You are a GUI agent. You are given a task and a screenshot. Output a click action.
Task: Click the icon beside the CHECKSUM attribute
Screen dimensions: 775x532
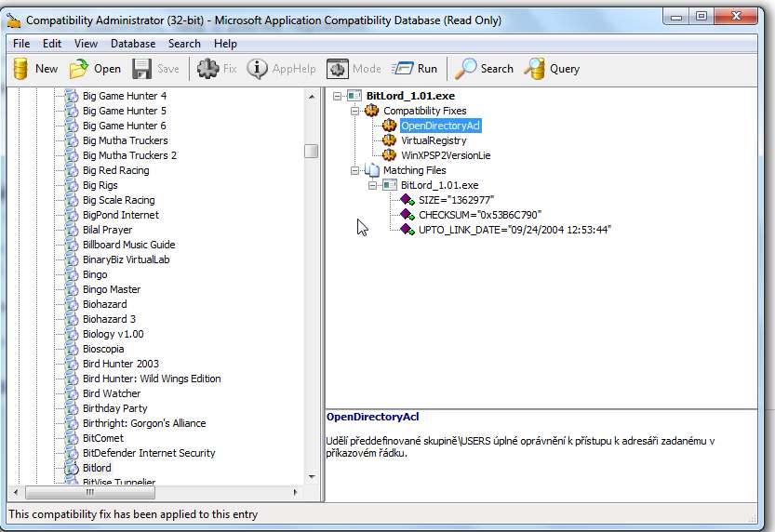[x=408, y=214]
